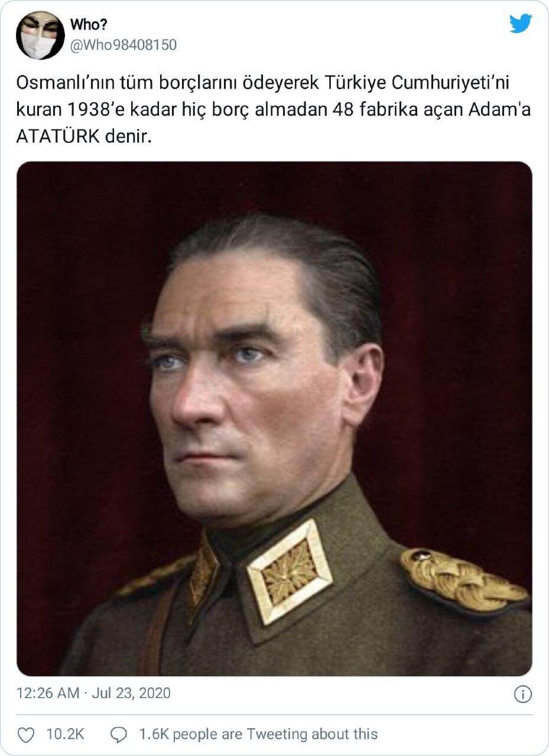Open the 12:26 AM timestamp link

[x=48, y=693]
